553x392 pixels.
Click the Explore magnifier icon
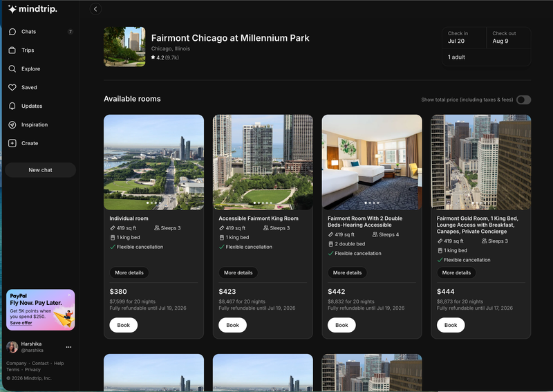click(12, 69)
